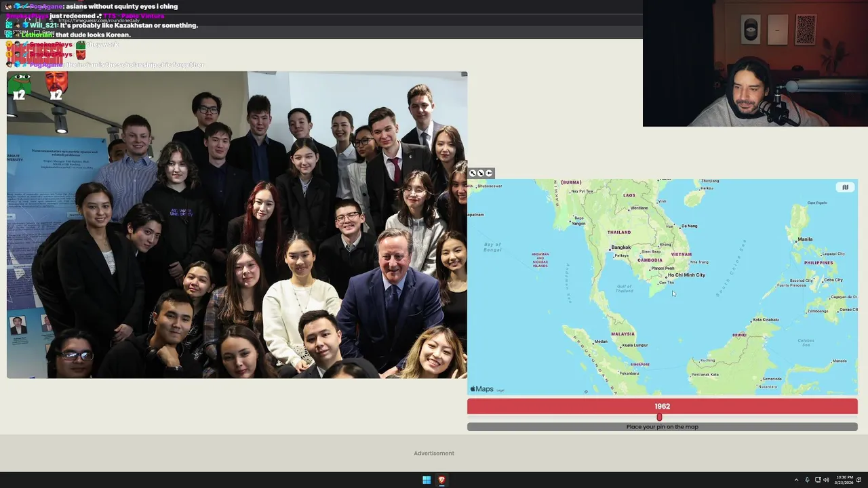This screenshot has width=868, height=488.
Task: Open the network tray icon
Action: point(818,480)
